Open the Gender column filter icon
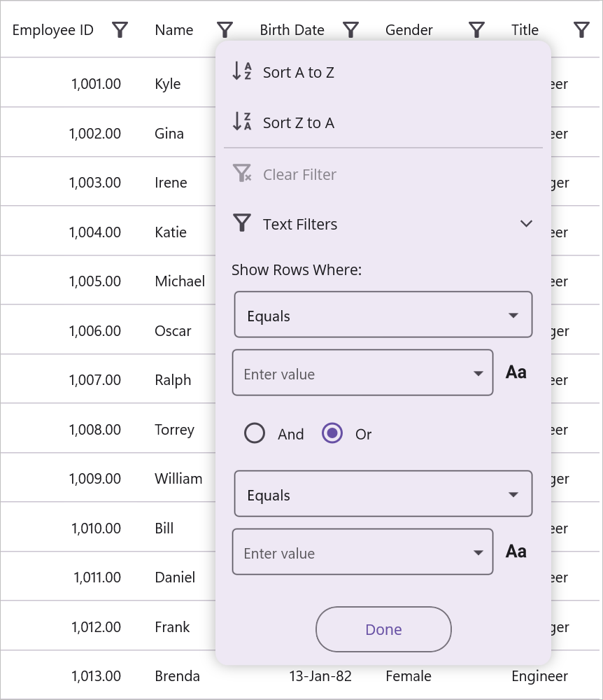This screenshot has width=603, height=700. click(476, 29)
